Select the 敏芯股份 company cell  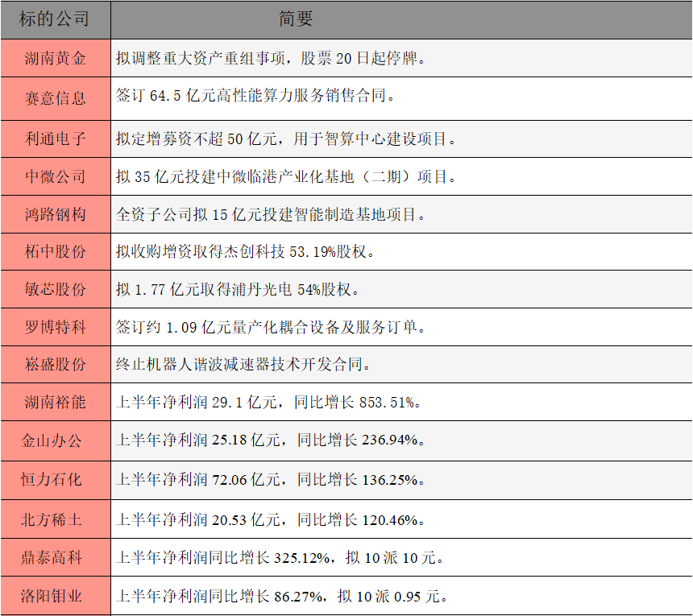click(x=56, y=290)
